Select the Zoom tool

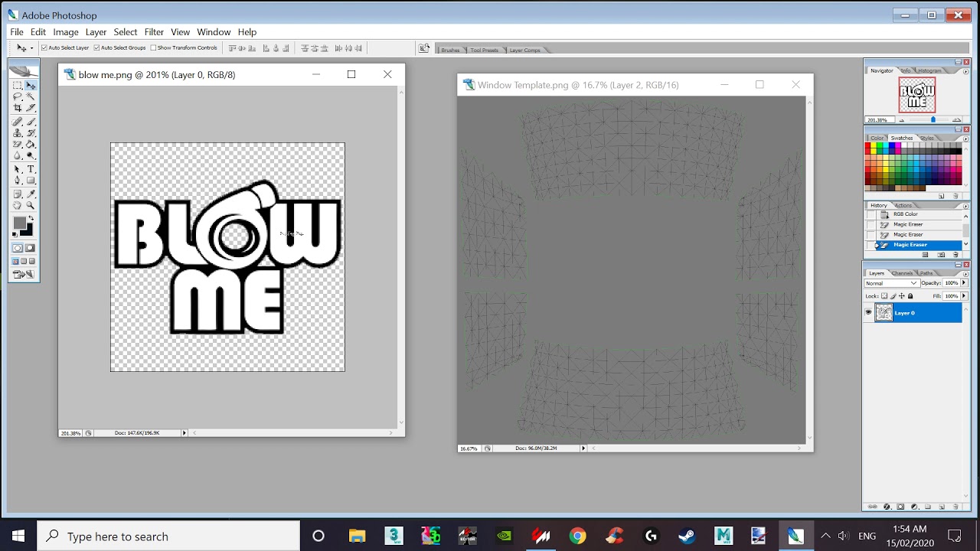click(31, 205)
